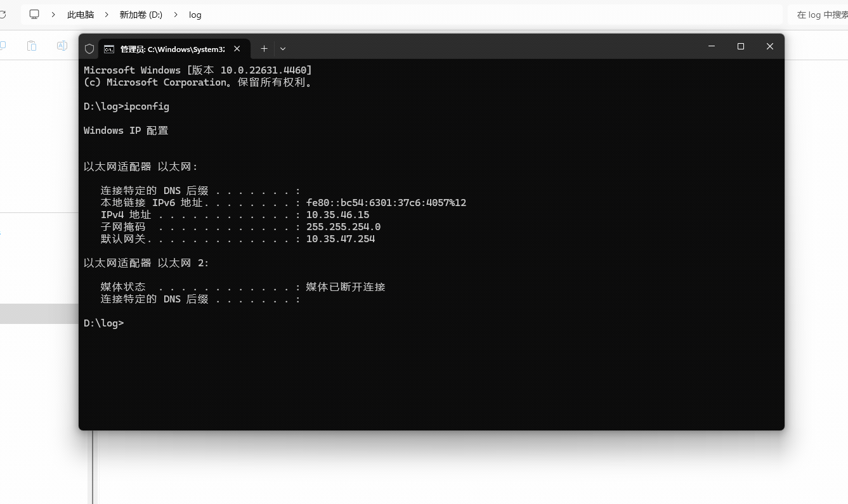Expand chevron between 此电脑 and 新加卷
The image size is (848, 504).
click(106, 15)
